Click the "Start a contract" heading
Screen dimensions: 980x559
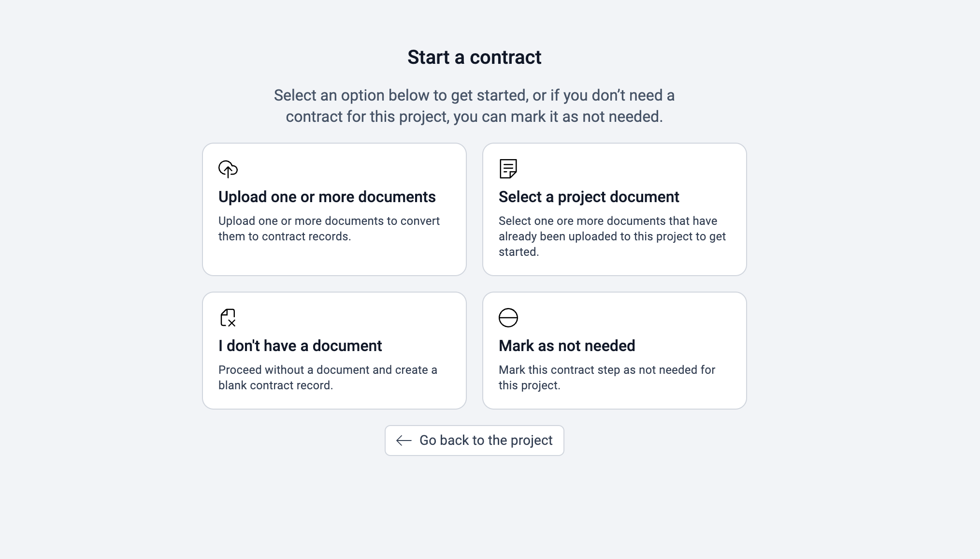[474, 57]
